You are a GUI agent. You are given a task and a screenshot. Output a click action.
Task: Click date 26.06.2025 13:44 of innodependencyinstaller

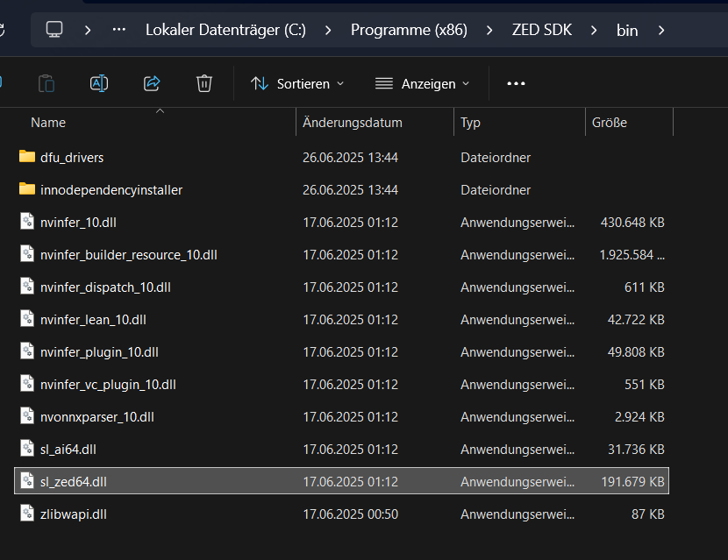pos(351,190)
